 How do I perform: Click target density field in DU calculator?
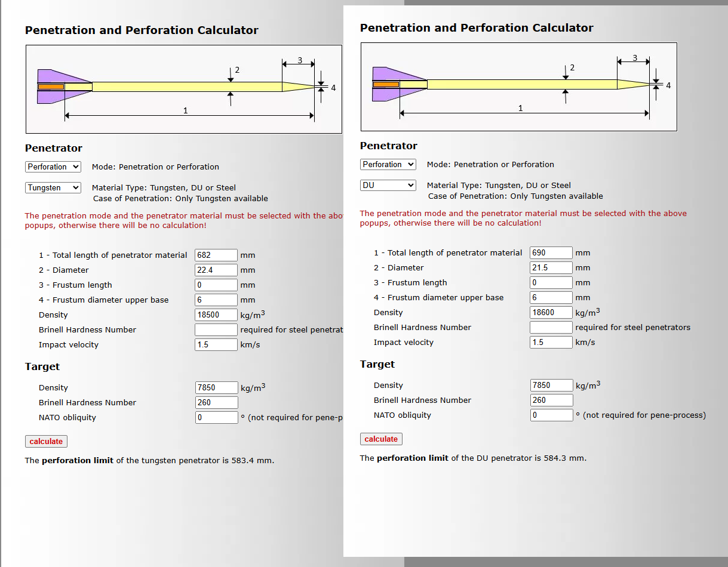pyautogui.click(x=551, y=385)
